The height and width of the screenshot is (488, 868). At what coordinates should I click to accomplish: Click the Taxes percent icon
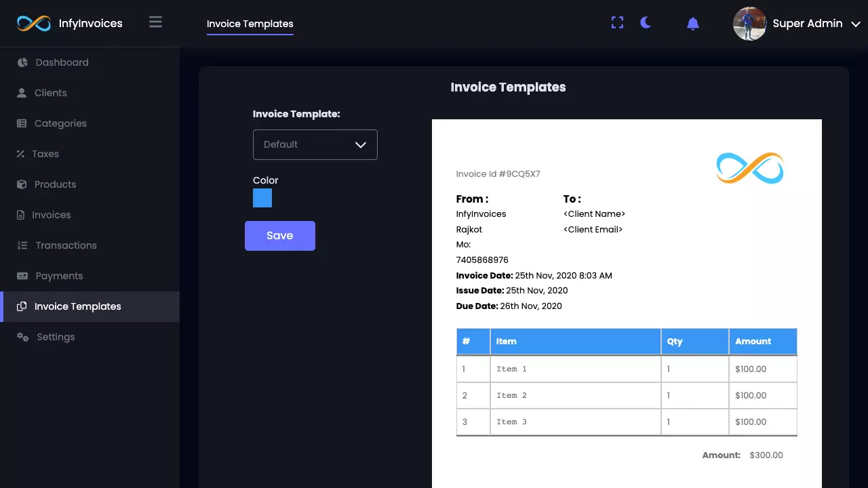click(20, 154)
